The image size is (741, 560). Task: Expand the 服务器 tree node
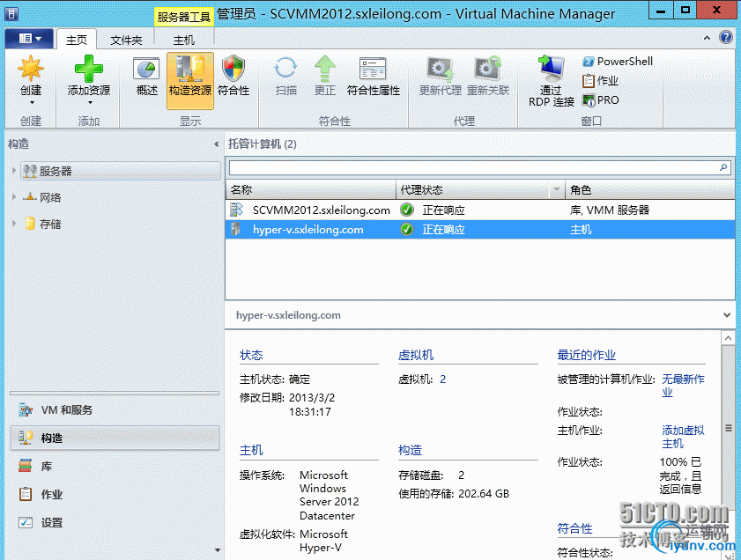pos(14,171)
